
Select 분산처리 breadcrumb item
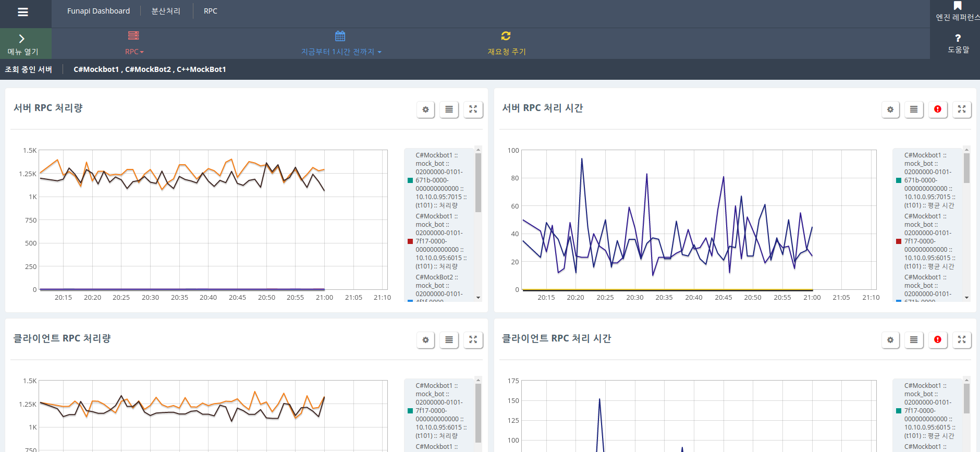point(166,11)
